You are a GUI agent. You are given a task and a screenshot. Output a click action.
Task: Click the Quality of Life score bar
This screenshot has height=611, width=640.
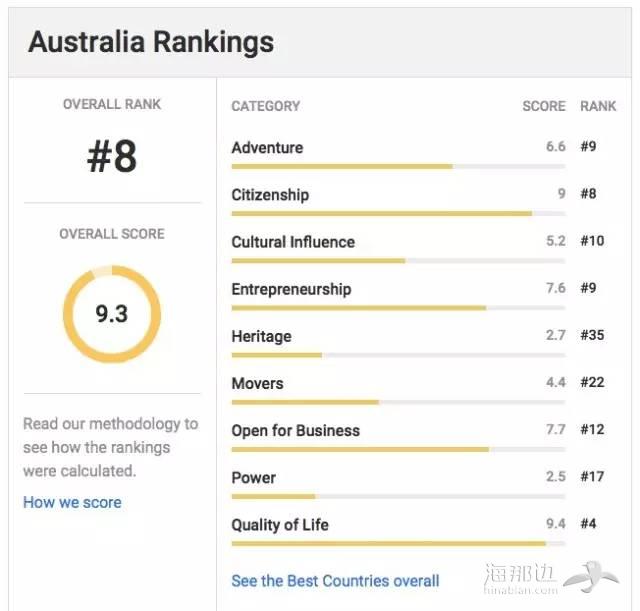coord(398,544)
